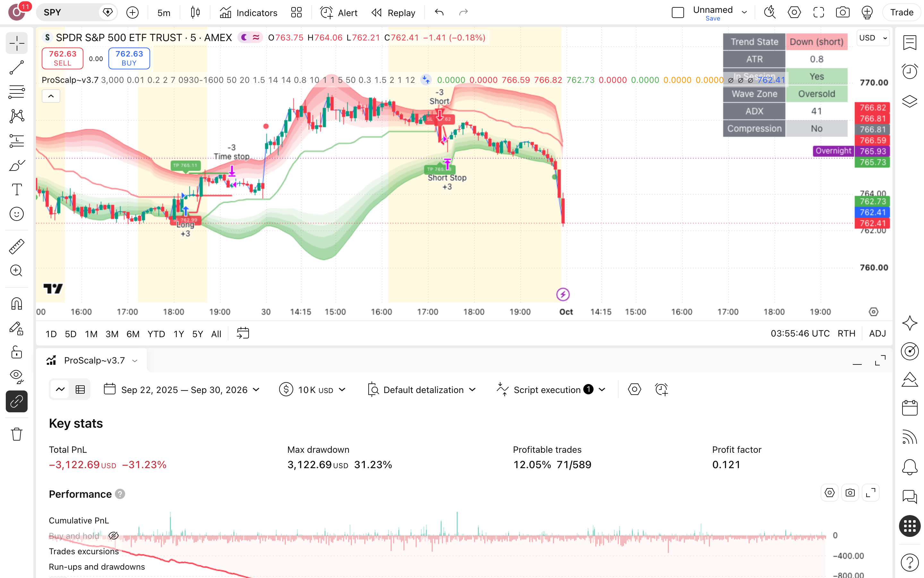Expand Default detalization dropdown
The height and width of the screenshot is (578, 924).
click(x=422, y=390)
